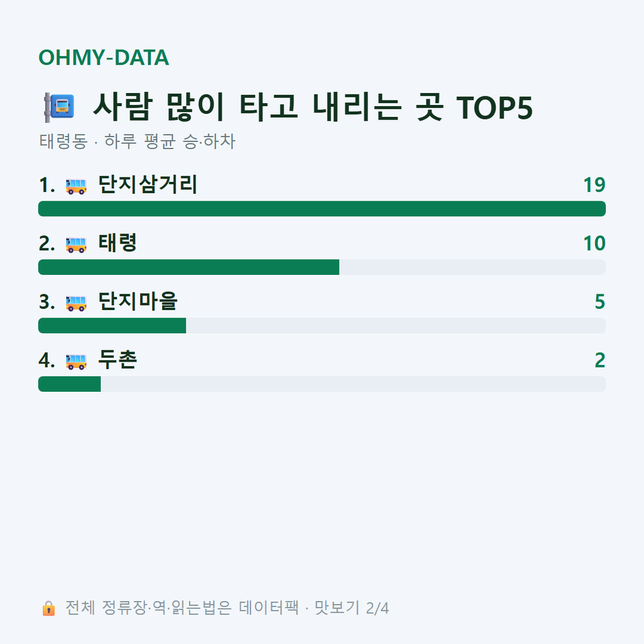This screenshot has width=644, height=644.
Task: Click the bus icon next to 단지삼거리
Action: click(x=76, y=186)
